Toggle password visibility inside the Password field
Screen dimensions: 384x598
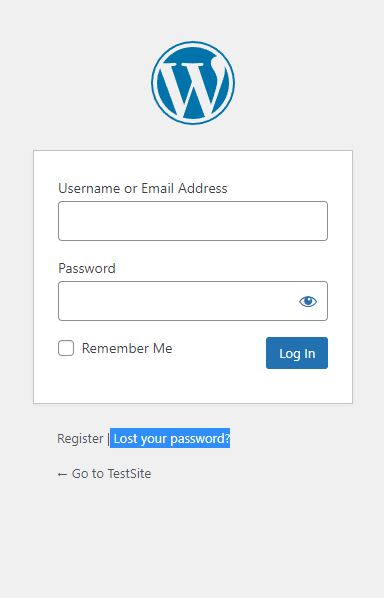click(x=308, y=301)
